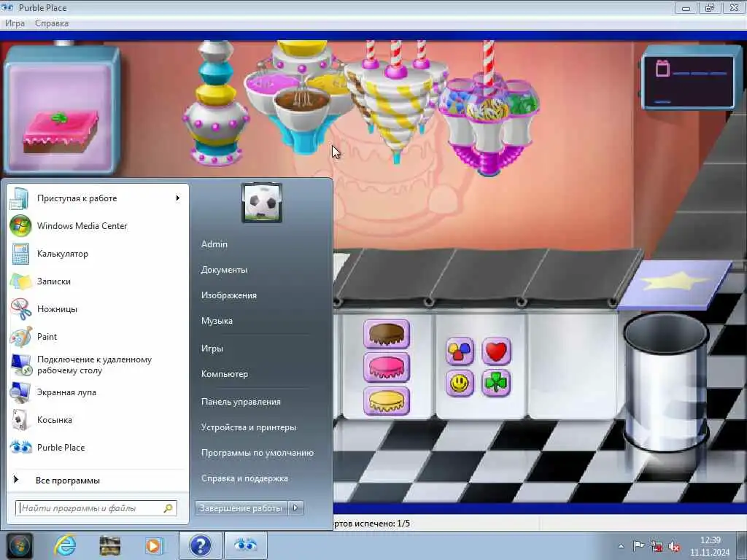Image resolution: width=747 pixels, height=560 pixels.
Task: Click the Найти программы и файлы search field
Action: 96,508
